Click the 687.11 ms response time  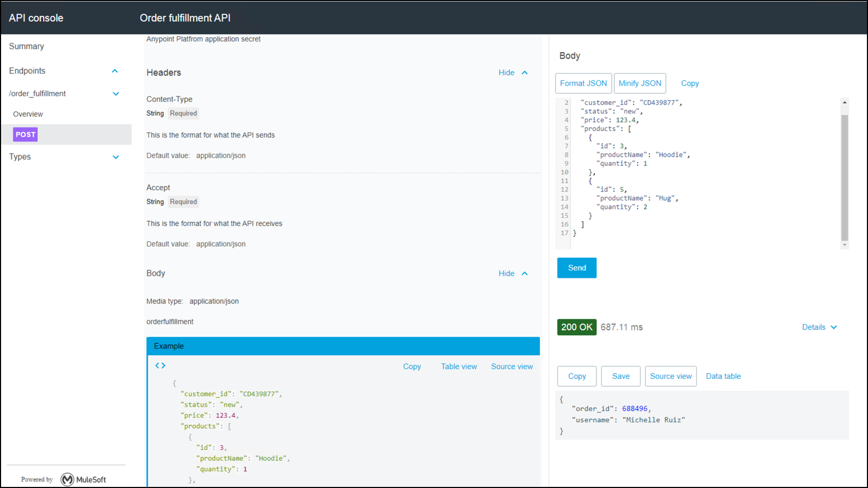[622, 327]
